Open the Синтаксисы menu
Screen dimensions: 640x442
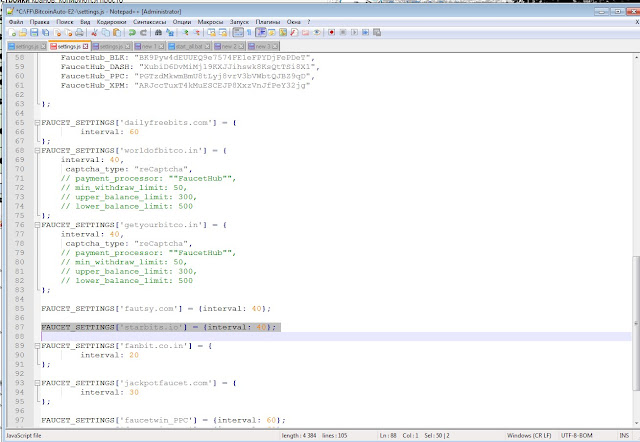click(149, 22)
